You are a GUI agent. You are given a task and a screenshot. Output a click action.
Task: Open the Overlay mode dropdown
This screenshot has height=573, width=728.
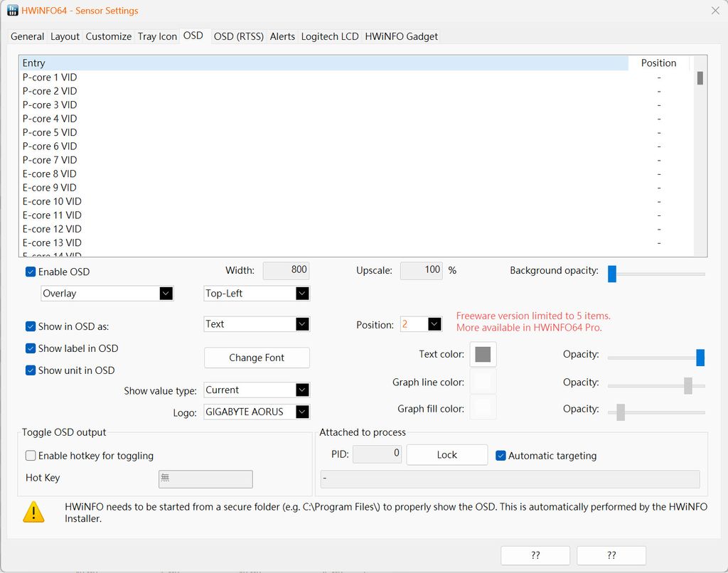107,294
